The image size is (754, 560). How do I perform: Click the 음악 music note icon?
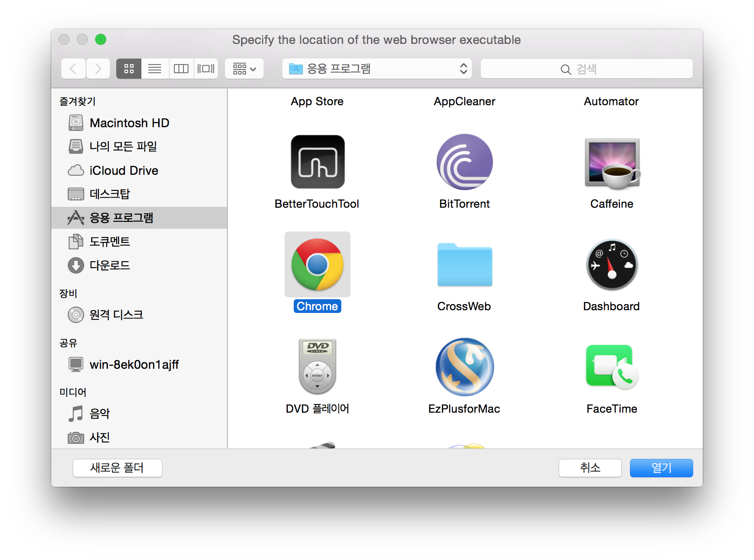[76, 414]
